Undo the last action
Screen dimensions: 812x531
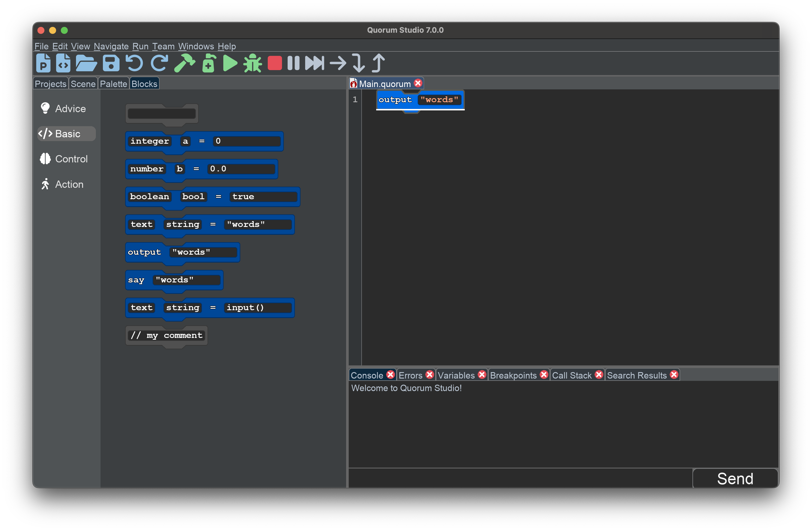point(134,63)
